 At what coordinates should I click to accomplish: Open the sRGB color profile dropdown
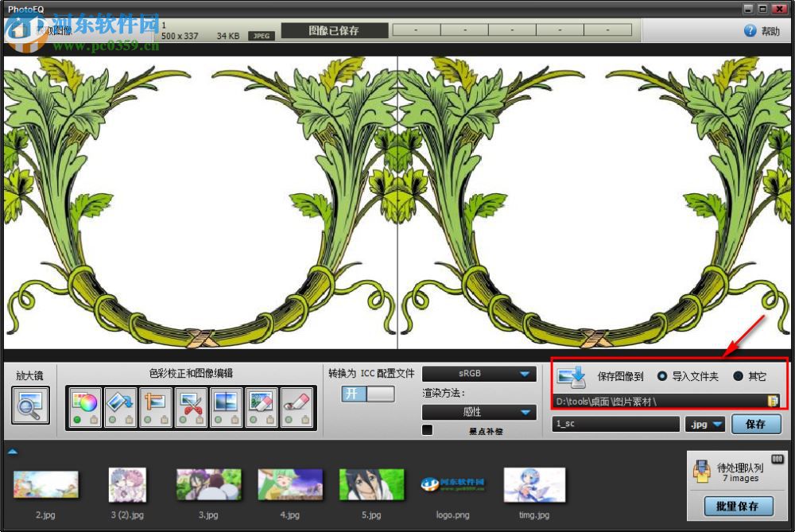click(x=479, y=373)
